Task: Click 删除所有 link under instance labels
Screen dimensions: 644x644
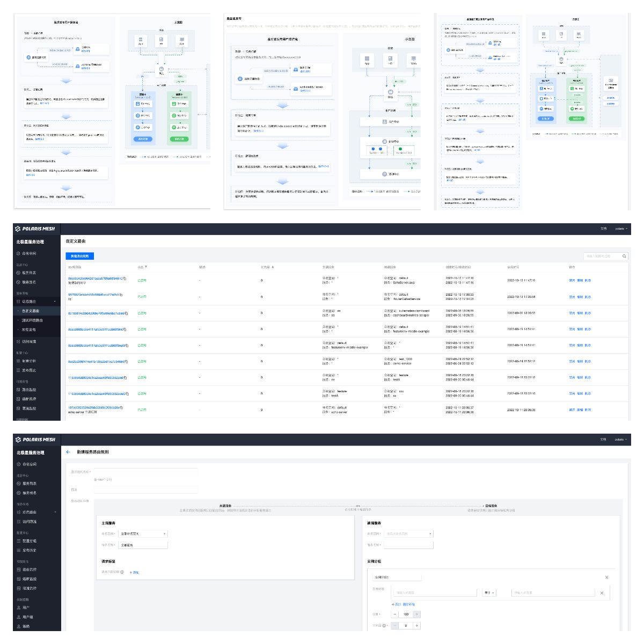Action: 409,604
